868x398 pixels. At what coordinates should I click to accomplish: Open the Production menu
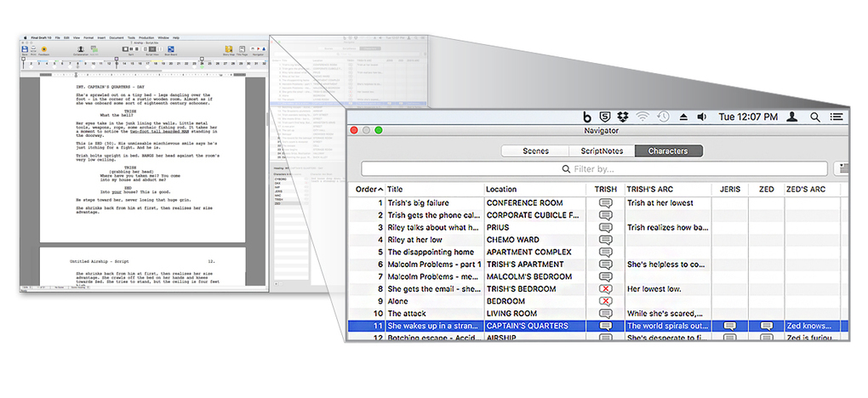[x=146, y=37]
